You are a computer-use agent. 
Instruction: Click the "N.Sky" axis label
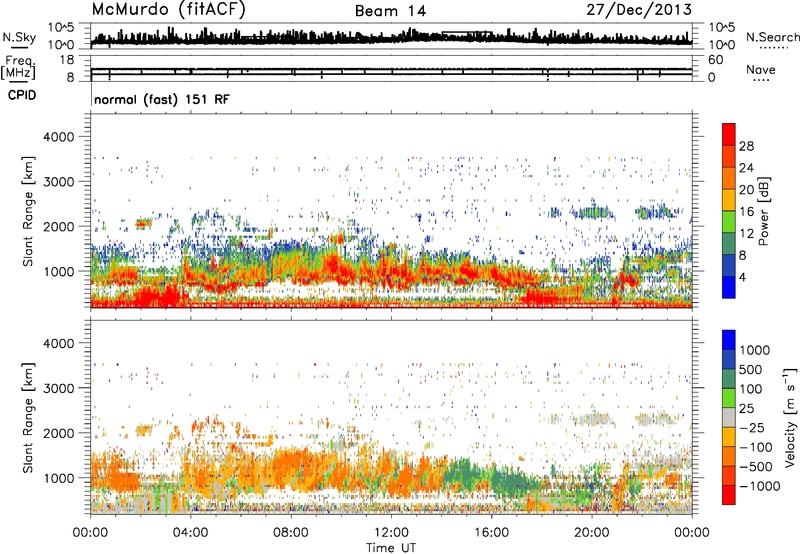click(x=19, y=37)
